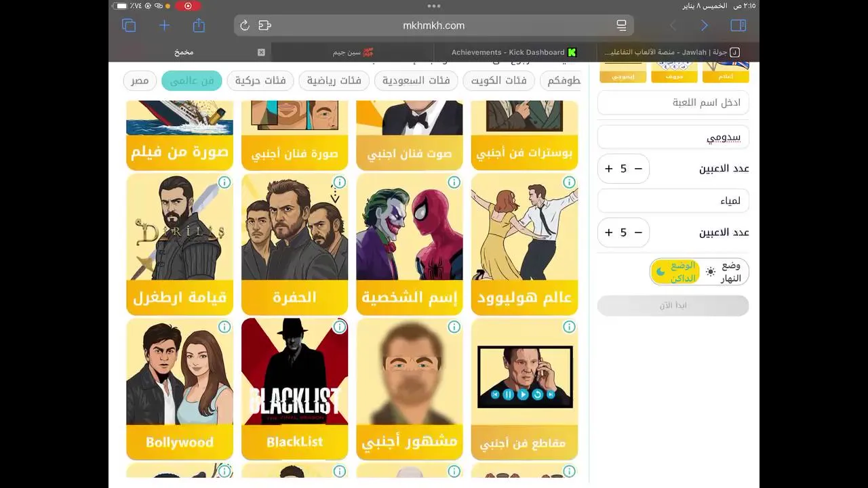Image resolution: width=868 pixels, height=488 pixels.
Task: Select the مخمخ tab
Action: point(184,52)
